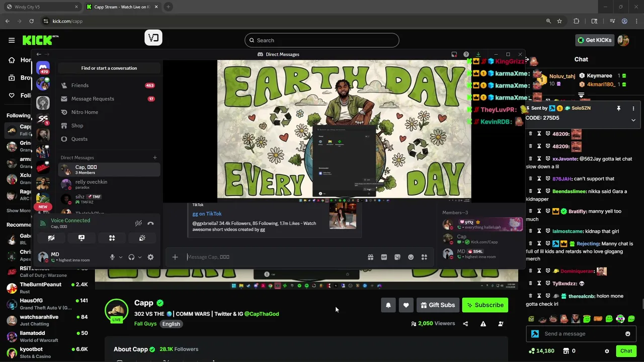Screen dimensions: 644x362
Task: Collapse the pinned CODE message chevron
Action: point(633,120)
